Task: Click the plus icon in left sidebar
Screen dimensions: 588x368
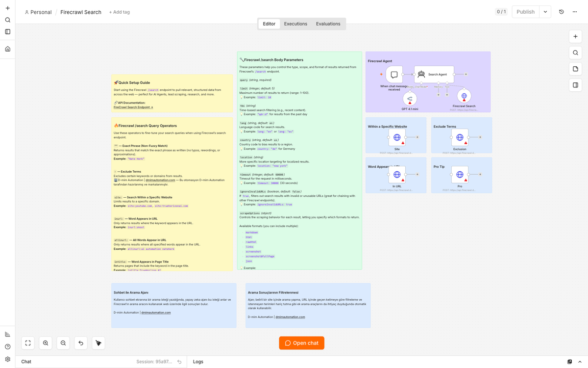Action: (x=7, y=8)
